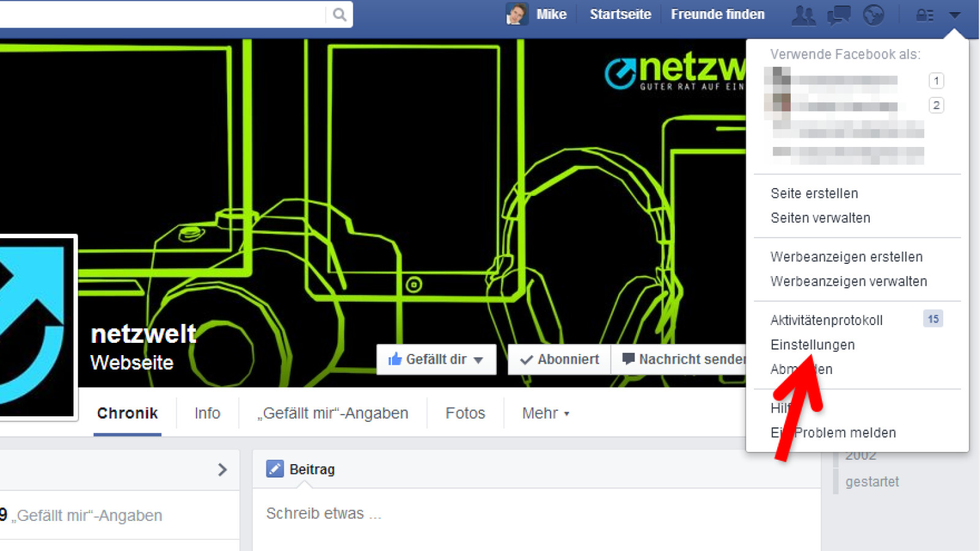Expand the Mehr tab dropdown

click(546, 414)
